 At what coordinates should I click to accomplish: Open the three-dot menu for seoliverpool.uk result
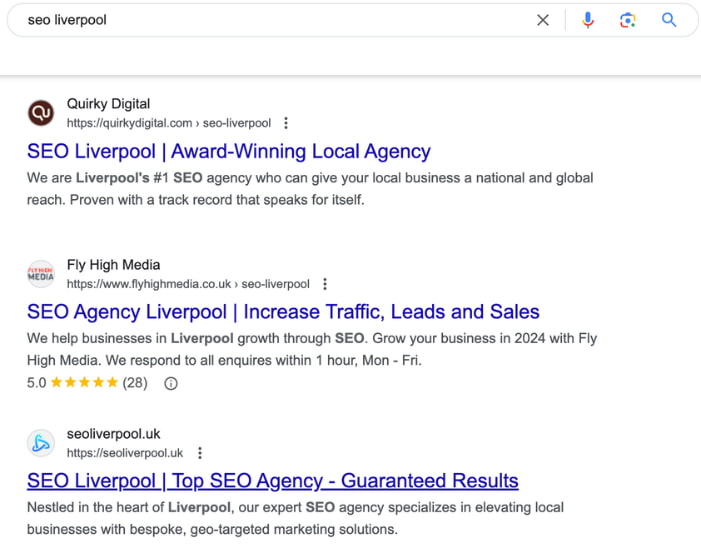(200, 453)
